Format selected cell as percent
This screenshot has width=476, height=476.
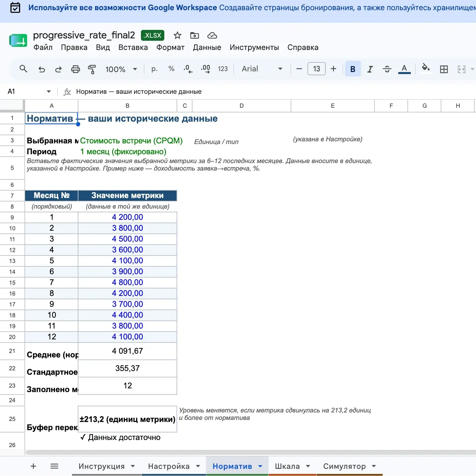(171, 69)
